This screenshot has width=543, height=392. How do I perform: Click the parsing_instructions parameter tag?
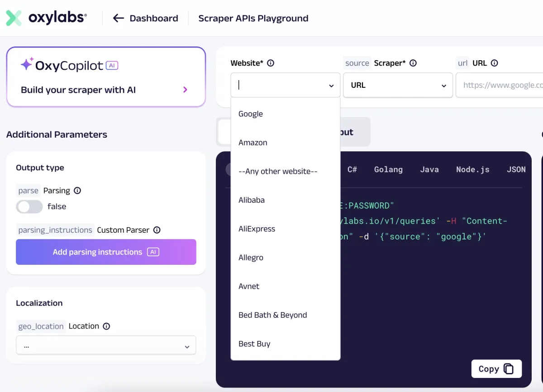click(55, 230)
